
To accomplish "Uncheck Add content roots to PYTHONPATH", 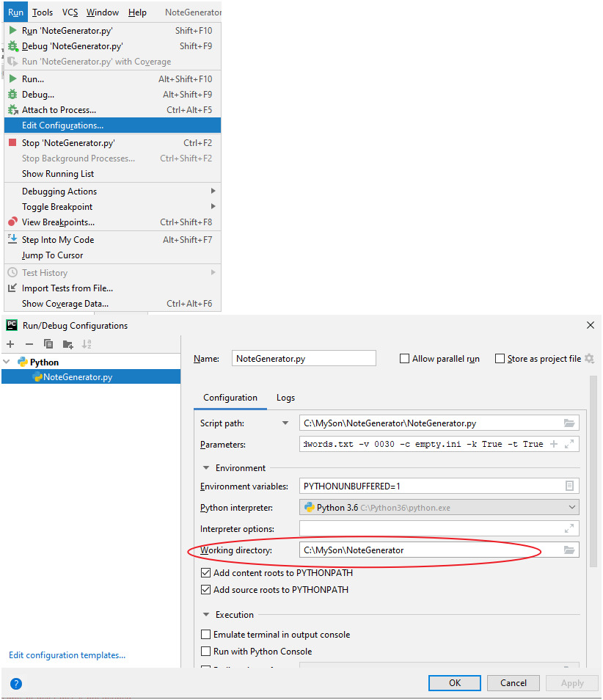I will tap(205, 573).
